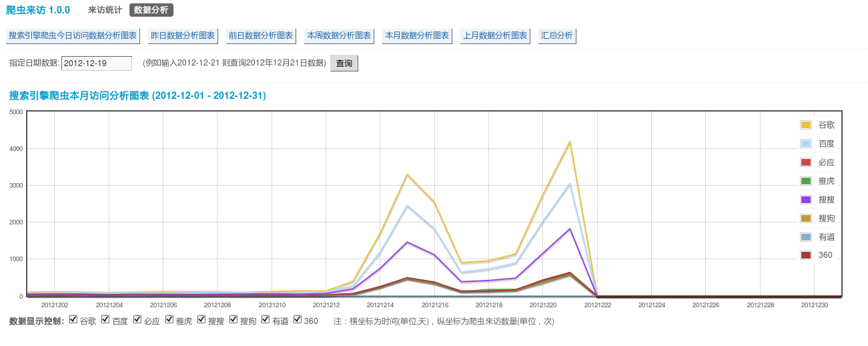The height and width of the screenshot is (346, 868).
Task: Click the 汇总分析 summary button
Action: click(557, 36)
